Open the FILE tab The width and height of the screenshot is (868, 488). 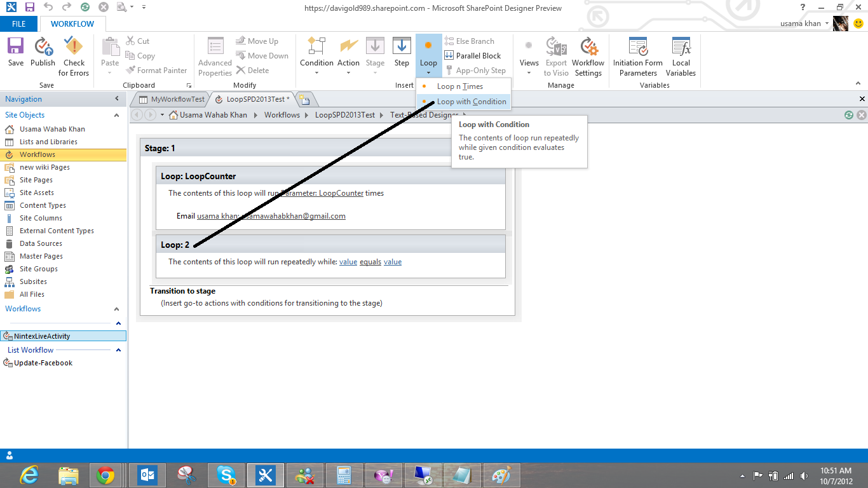point(19,24)
